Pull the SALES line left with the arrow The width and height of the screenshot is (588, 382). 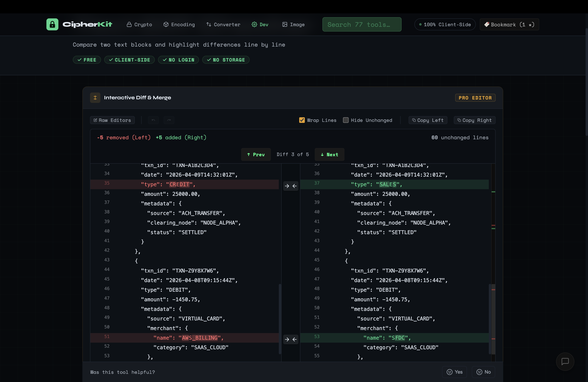[294, 186]
